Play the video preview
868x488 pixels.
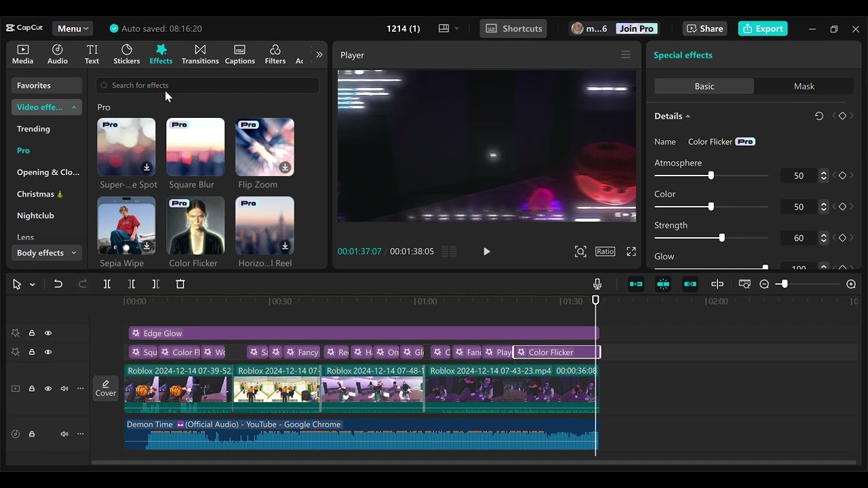tap(486, 251)
